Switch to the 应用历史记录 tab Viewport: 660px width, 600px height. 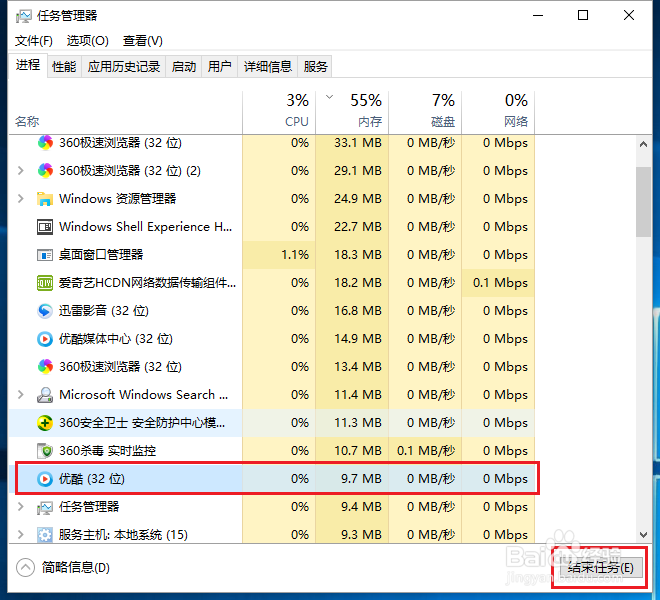point(124,67)
